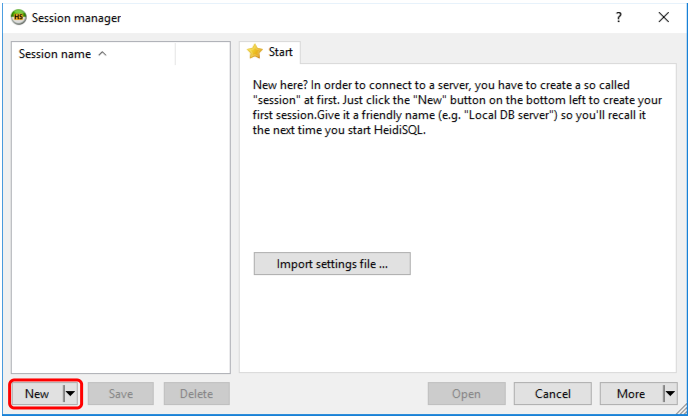This screenshot has width=691, height=418.
Task: Open the New button dropdown arrow
Action: (x=71, y=393)
